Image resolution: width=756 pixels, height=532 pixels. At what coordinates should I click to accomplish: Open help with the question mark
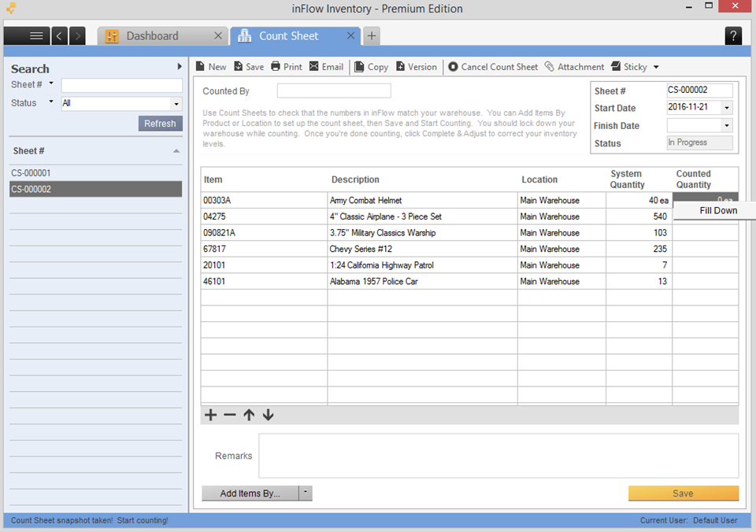pos(733,35)
